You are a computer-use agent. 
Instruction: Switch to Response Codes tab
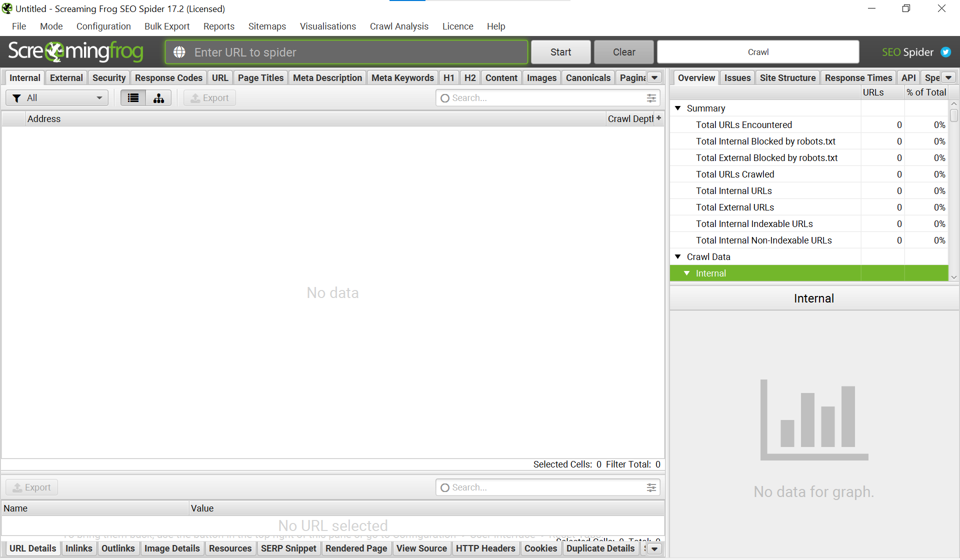[x=168, y=78]
